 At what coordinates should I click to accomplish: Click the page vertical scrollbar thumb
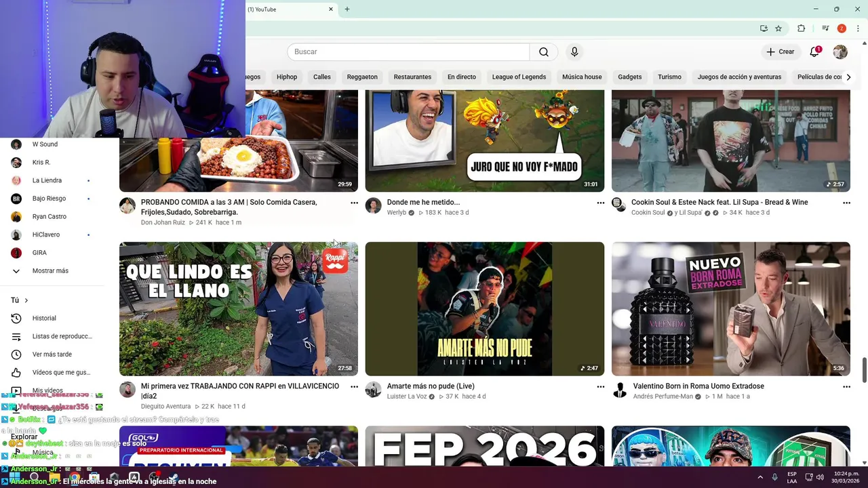[864, 370]
